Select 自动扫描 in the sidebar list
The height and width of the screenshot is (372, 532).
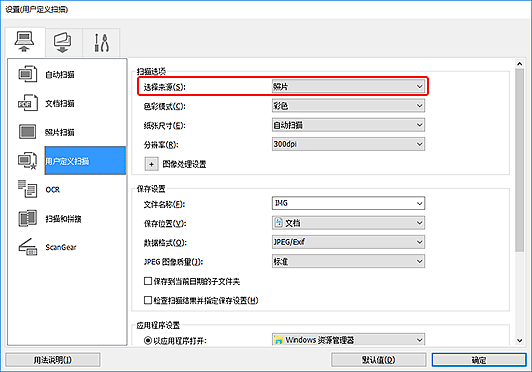pos(60,74)
